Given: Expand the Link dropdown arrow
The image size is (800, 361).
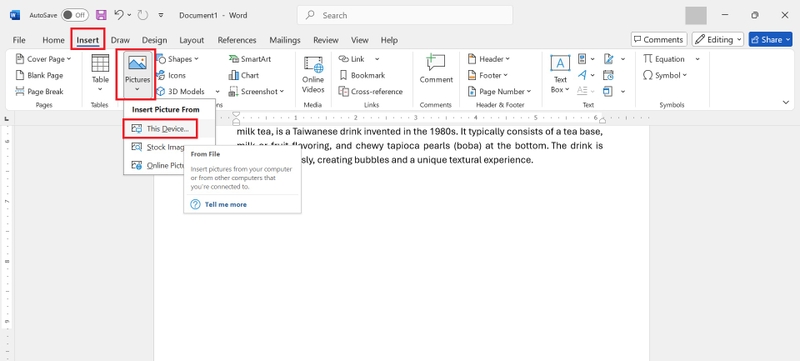Looking at the screenshot, I should [x=377, y=59].
